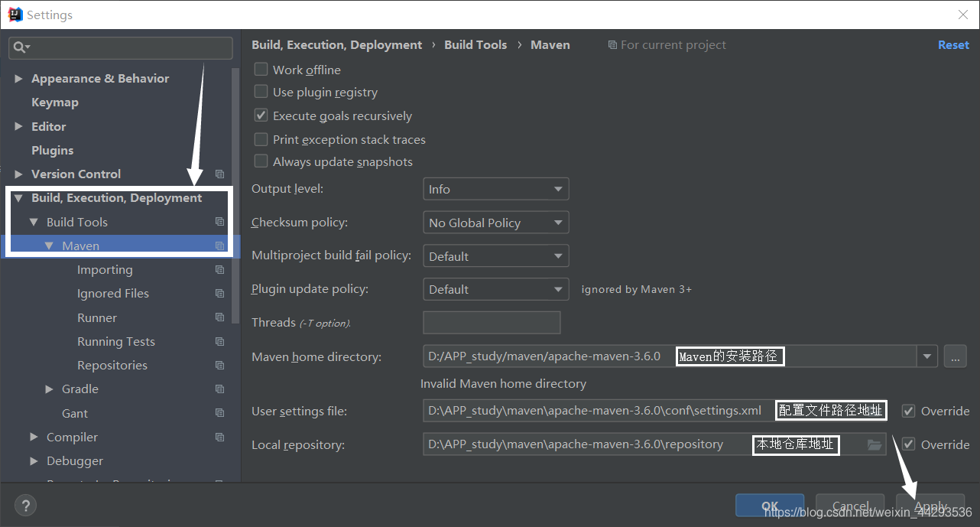Click the Maven home directory field
The height and width of the screenshot is (527, 980).
[670, 356]
